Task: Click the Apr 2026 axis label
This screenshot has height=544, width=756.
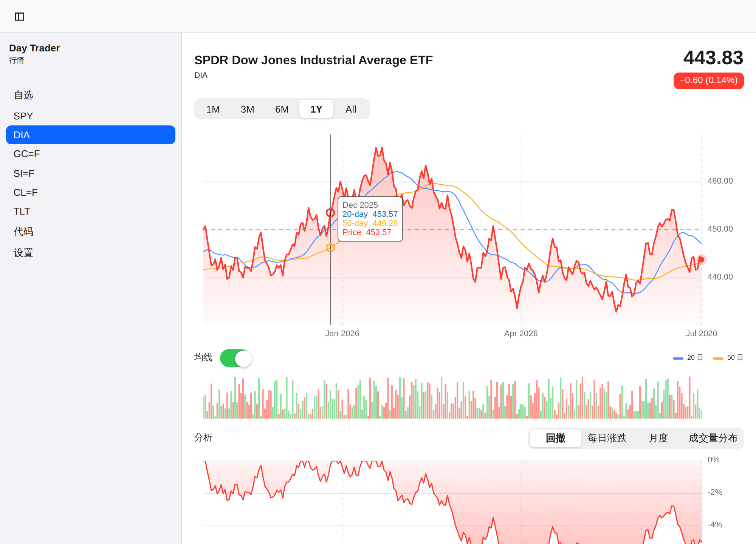Action: [521, 334]
